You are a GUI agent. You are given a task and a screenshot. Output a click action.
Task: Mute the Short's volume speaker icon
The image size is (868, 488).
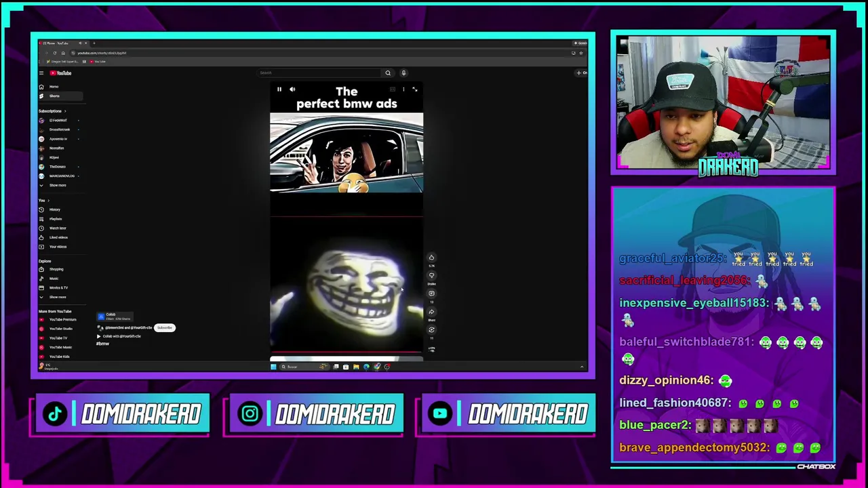tap(292, 89)
